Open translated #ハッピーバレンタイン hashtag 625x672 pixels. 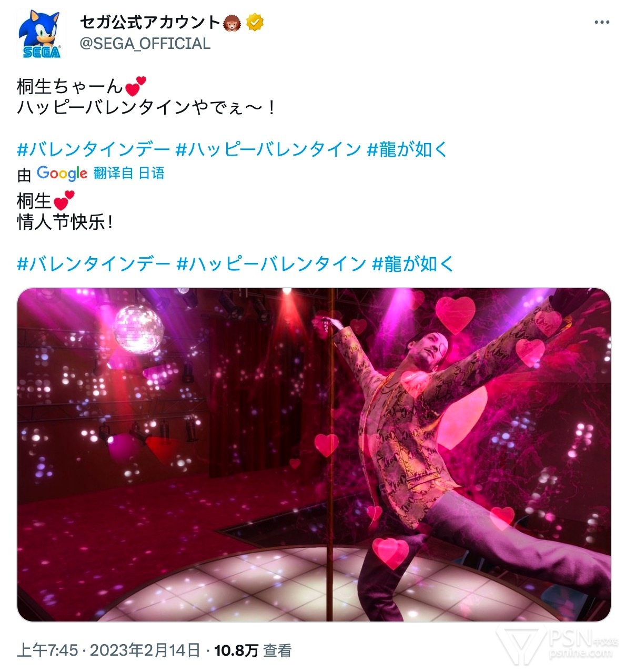pos(271,263)
